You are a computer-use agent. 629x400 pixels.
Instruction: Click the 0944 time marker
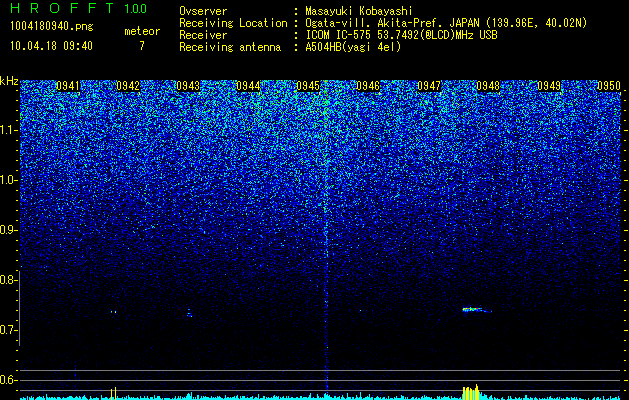click(248, 86)
